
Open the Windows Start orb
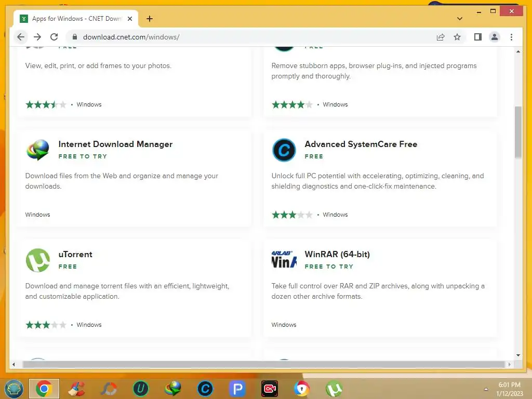pyautogui.click(x=14, y=389)
